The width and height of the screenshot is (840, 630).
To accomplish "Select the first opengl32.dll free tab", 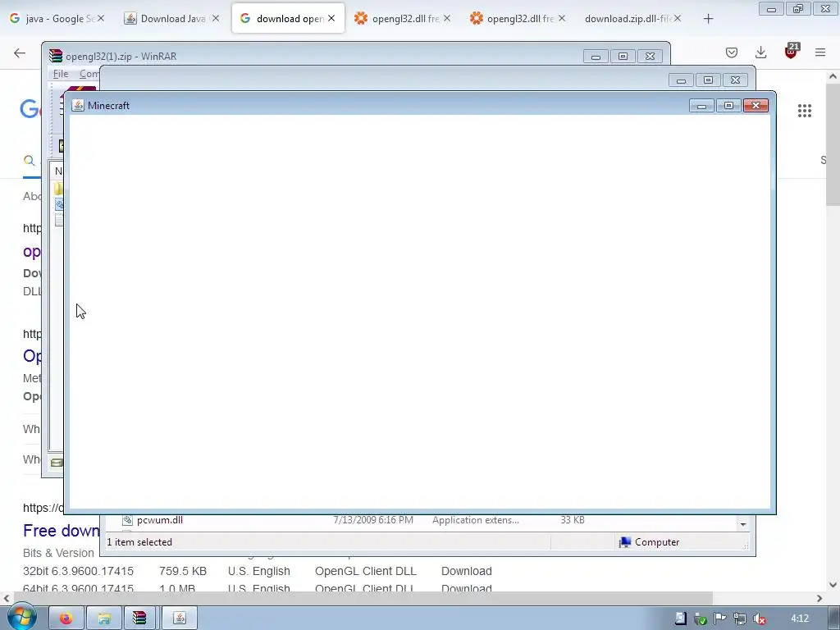I will [x=403, y=19].
